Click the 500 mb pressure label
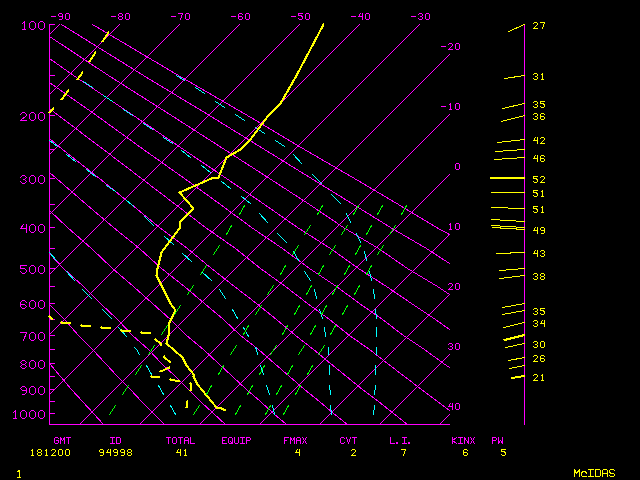Viewport: 640px width, 480px height. click(x=34, y=269)
